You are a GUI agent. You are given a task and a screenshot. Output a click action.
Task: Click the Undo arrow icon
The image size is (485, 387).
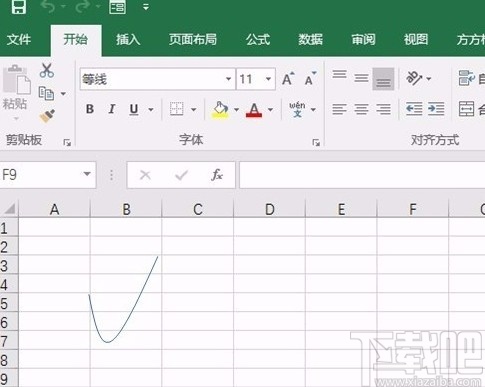pyautogui.click(x=48, y=7)
